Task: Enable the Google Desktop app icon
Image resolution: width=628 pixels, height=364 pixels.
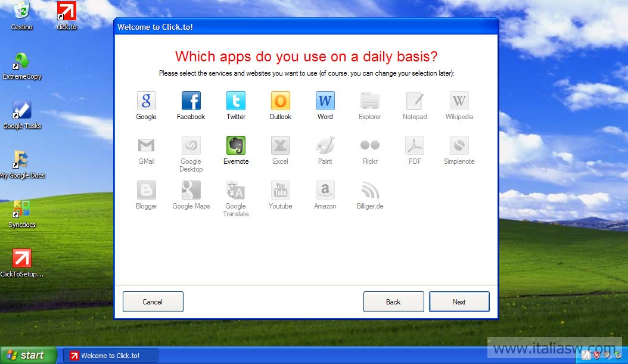Action: pos(191,145)
